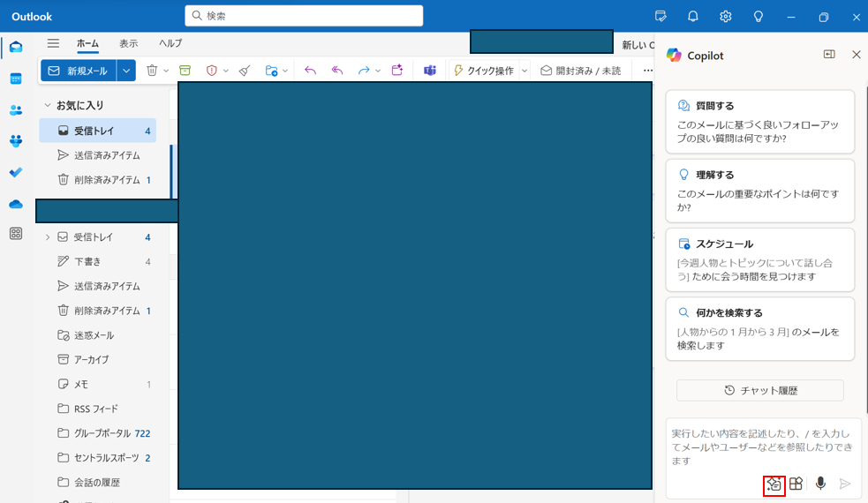Click the microphone icon in Copilot input
The width and height of the screenshot is (868, 503).
click(x=820, y=484)
